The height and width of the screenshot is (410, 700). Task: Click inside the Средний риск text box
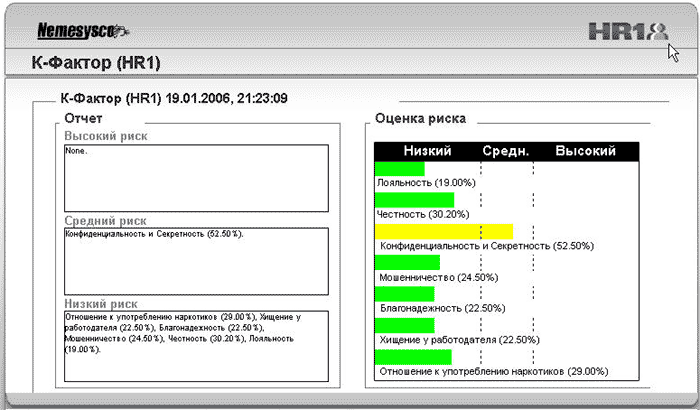196,259
